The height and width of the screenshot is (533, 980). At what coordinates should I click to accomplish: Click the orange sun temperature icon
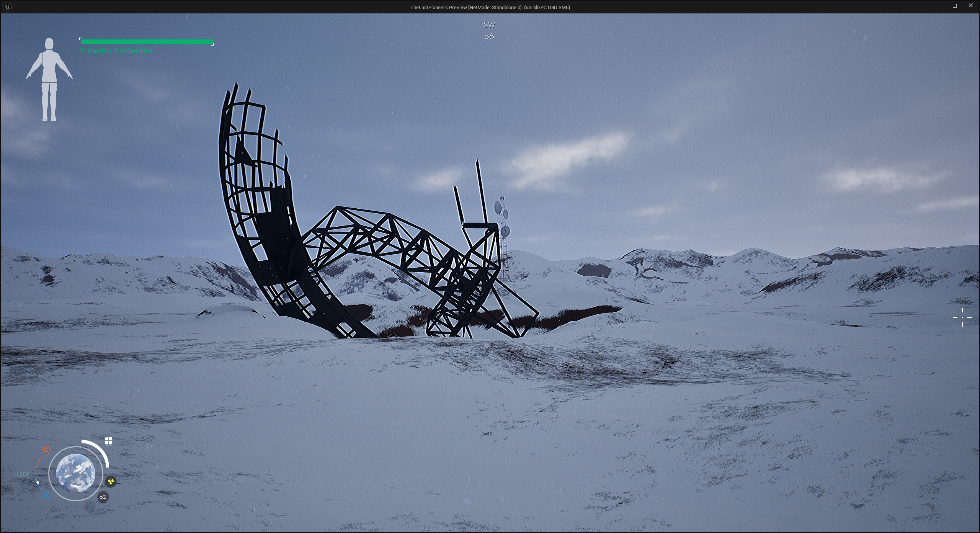pos(46,450)
